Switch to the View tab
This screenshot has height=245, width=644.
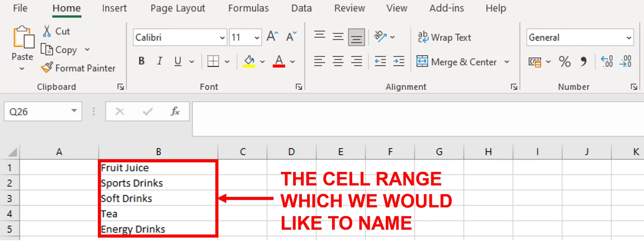(397, 8)
